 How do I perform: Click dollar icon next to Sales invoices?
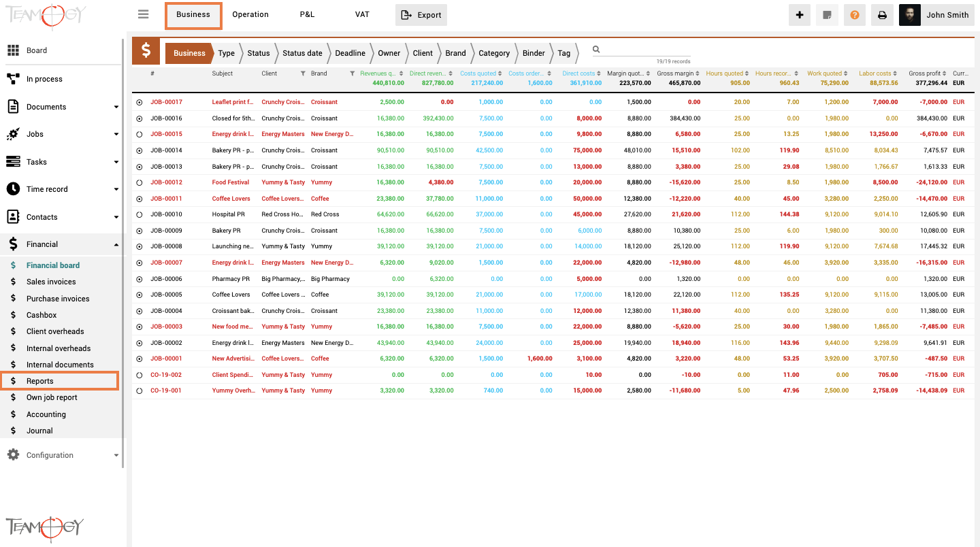coord(13,282)
